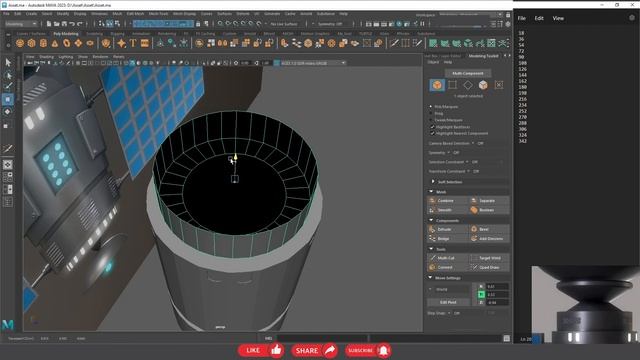The height and width of the screenshot is (360, 640).
Task: Click the Edit Pivot button
Action: 448,302
